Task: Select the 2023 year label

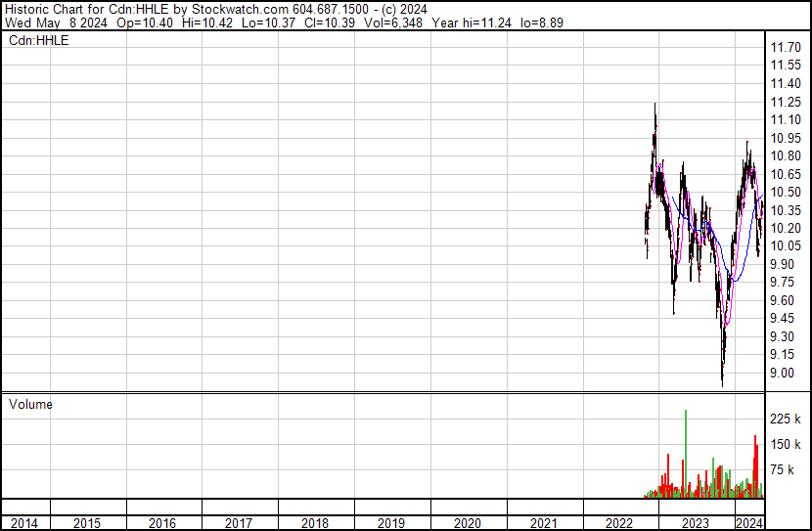Action: pos(696,523)
